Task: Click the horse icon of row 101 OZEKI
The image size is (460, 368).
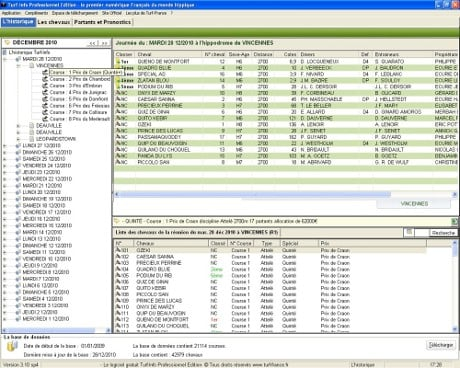Action: tap(118, 250)
